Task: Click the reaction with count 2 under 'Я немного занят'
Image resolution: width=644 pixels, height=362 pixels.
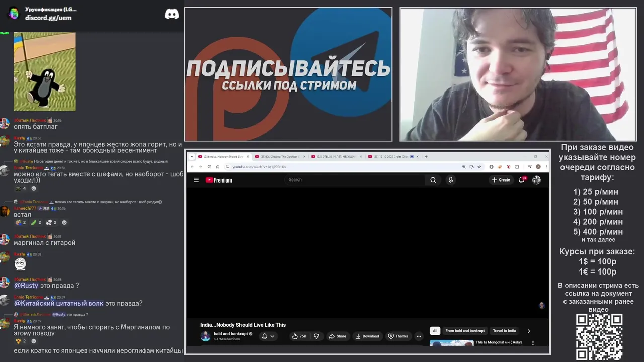Action: tap(21, 341)
